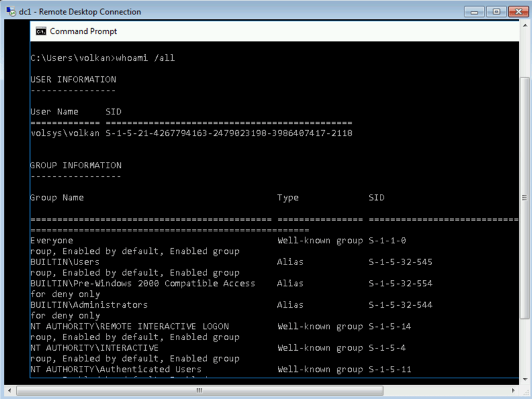532x399 pixels.
Task: Click the Command Prompt title text
Action: pyautogui.click(x=83, y=31)
